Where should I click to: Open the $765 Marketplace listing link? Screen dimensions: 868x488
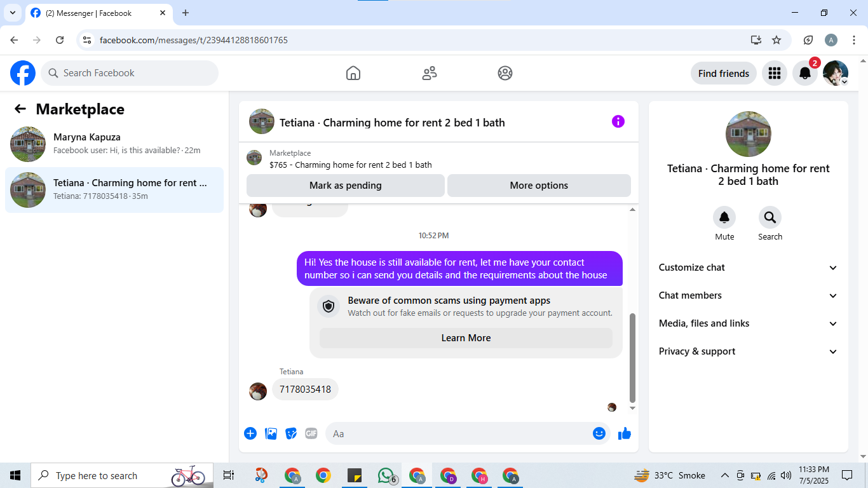(351, 165)
